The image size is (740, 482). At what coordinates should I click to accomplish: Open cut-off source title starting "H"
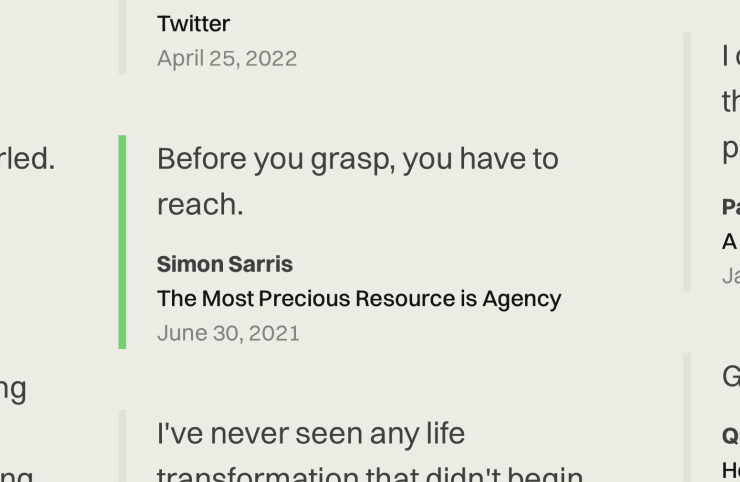tap(731, 470)
